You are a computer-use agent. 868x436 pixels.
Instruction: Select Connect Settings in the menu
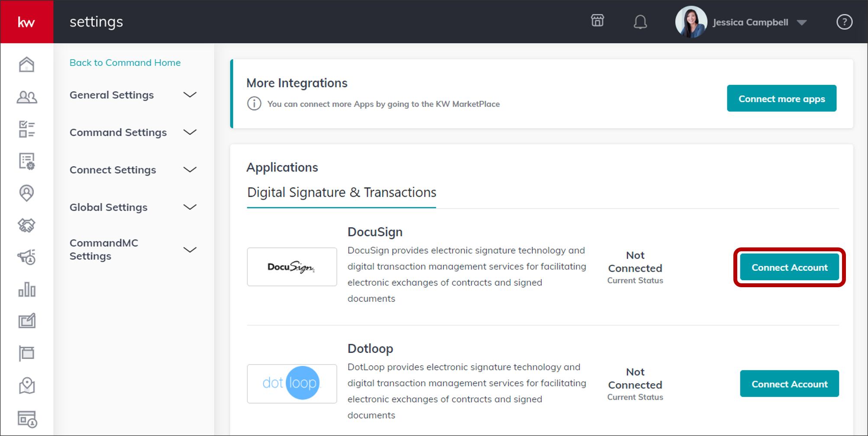point(113,170)
